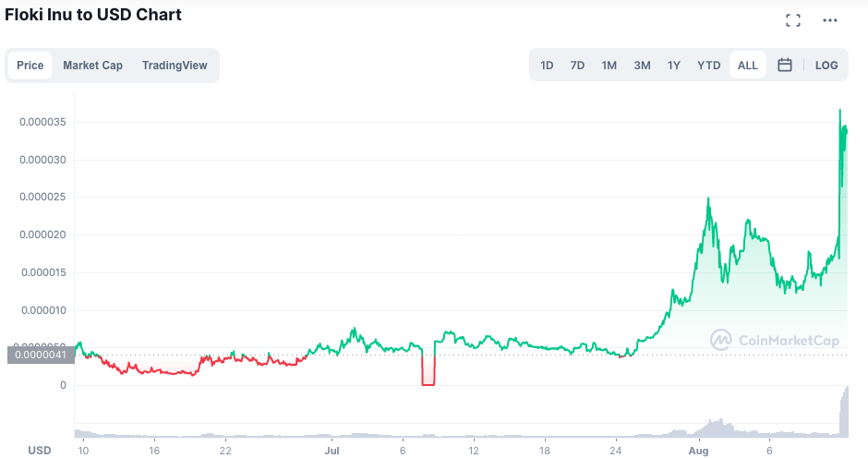Switch to the Market Cap tab
The image size is (868, 458).
92,66
